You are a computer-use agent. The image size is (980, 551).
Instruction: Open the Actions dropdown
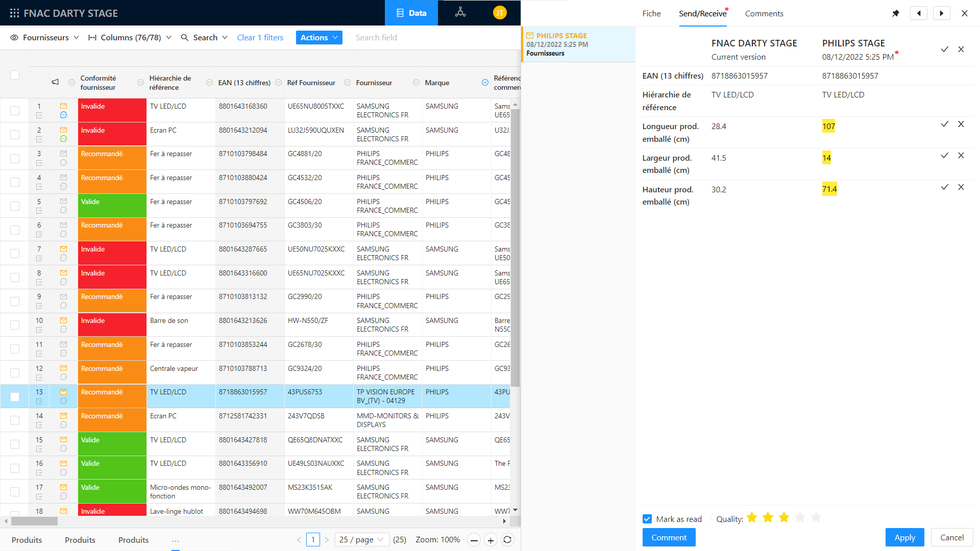(319, 37)
